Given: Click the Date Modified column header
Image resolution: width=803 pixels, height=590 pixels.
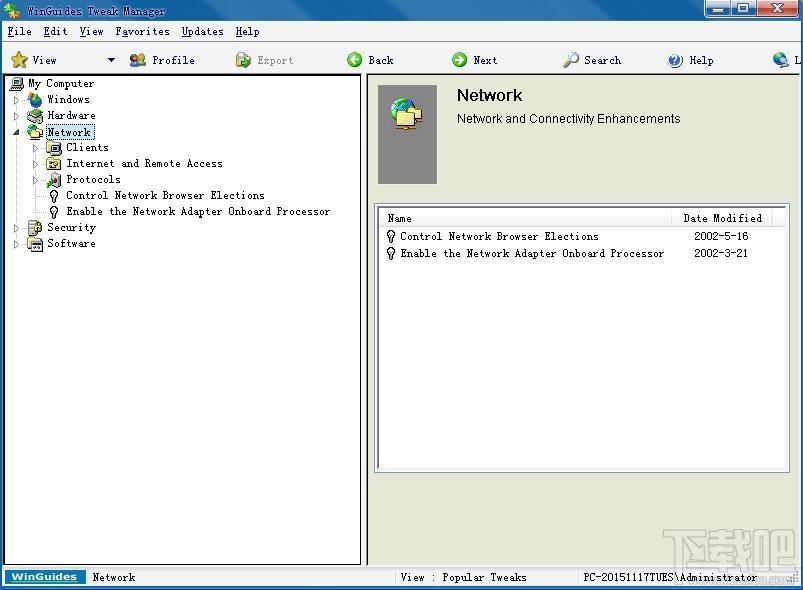Looking at the screenshot, I should click(722, 218).
